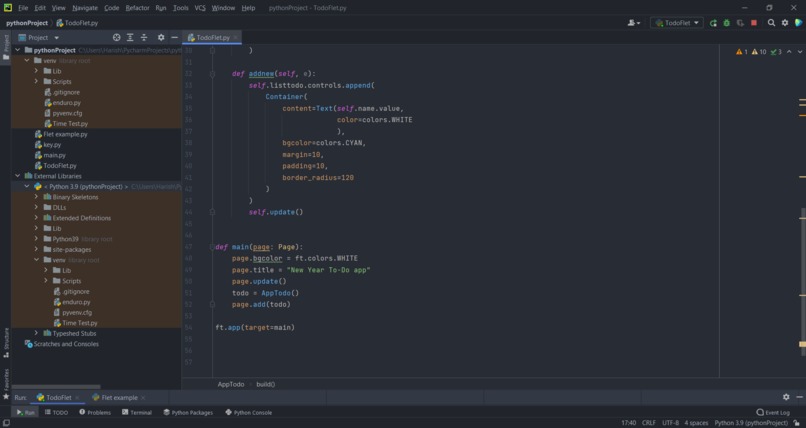Open the Favorites sidebar stripe button

[6, 383]
